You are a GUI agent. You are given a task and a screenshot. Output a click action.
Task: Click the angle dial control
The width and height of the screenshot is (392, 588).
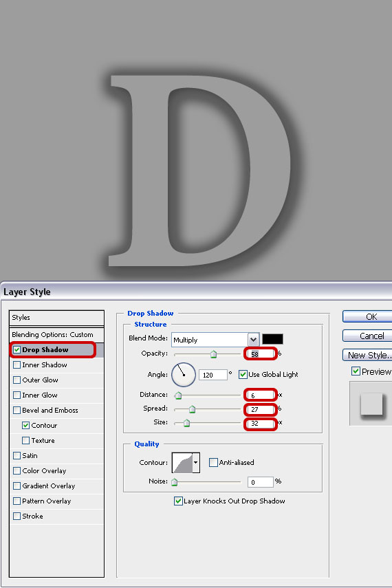[x=184, y=374]
